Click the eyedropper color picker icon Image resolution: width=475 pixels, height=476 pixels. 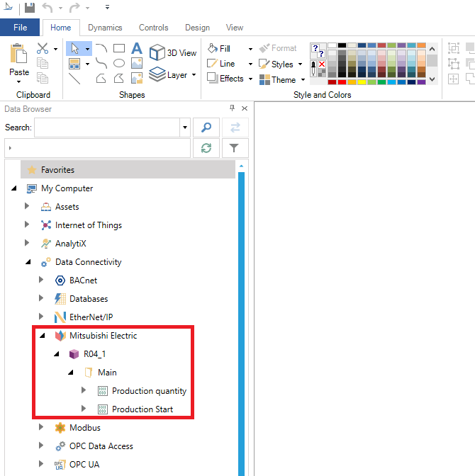pyautogui.click(x=313, y=68)
